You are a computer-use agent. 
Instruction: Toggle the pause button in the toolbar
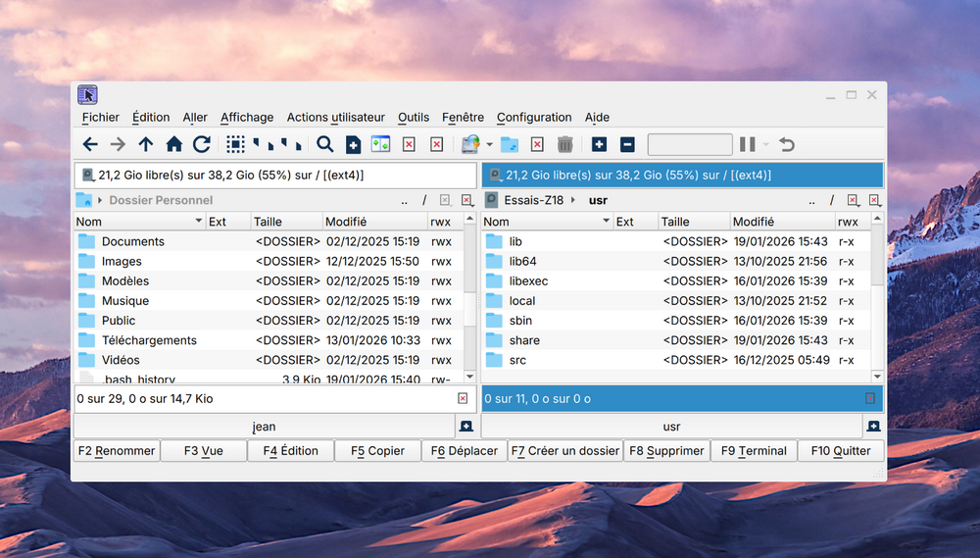pyautogui.click(x=747, y=144)
